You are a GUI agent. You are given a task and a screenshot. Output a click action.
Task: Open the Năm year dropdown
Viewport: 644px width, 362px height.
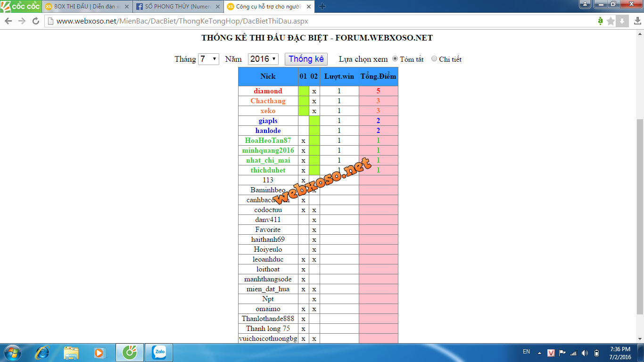tap(263, 59)
